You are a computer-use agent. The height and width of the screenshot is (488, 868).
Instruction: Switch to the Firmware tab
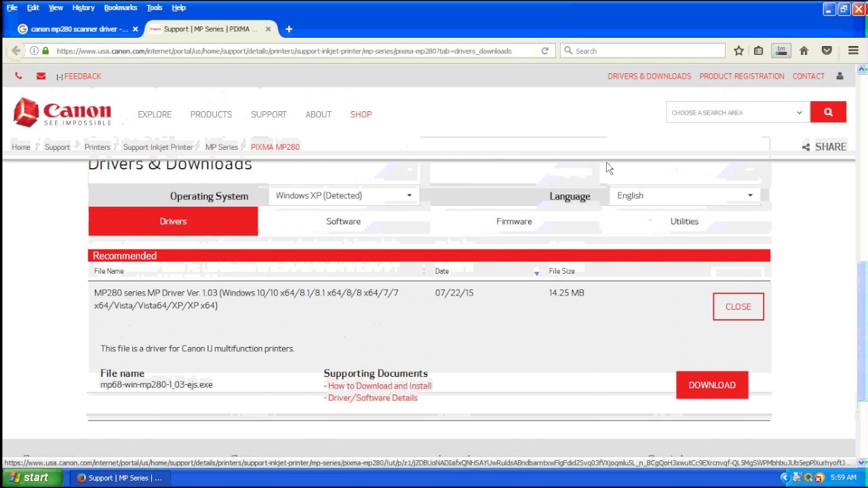(x=514, y=222)
